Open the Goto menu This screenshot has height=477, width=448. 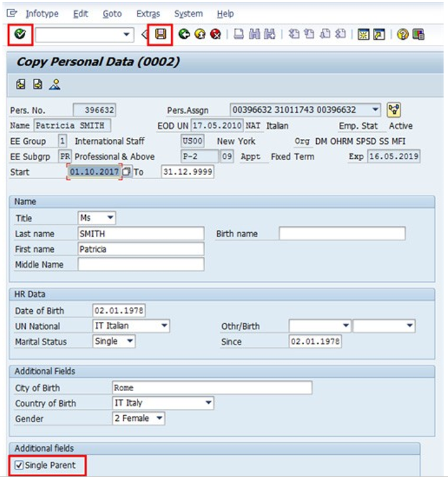[x=112, y=14]
